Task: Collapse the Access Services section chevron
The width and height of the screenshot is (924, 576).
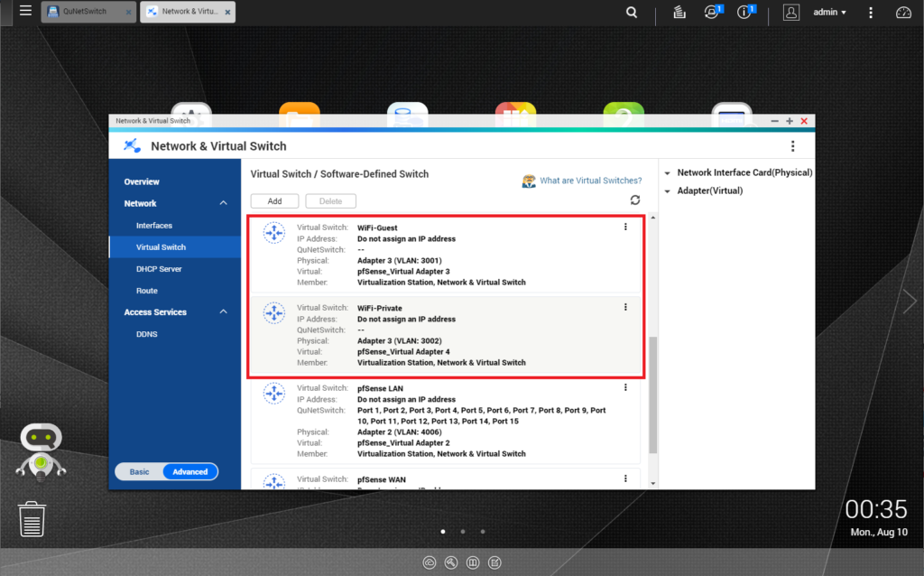Action: [224, 311]
